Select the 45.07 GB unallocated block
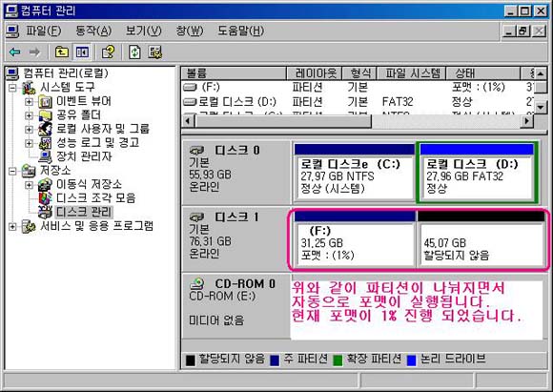The image size is (553, 392). [x=481, y=238]
